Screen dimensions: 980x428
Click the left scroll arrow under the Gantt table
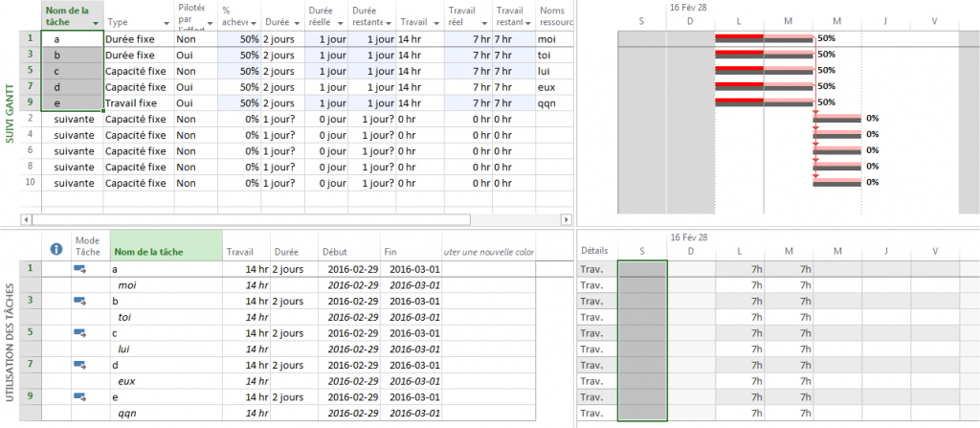point(26,219)
